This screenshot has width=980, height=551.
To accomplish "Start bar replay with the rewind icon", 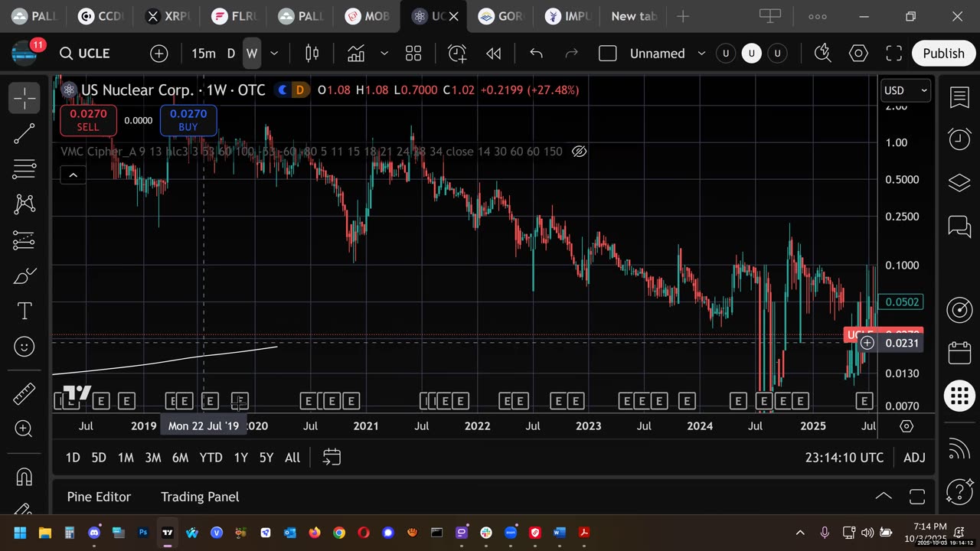I will 494,53.
